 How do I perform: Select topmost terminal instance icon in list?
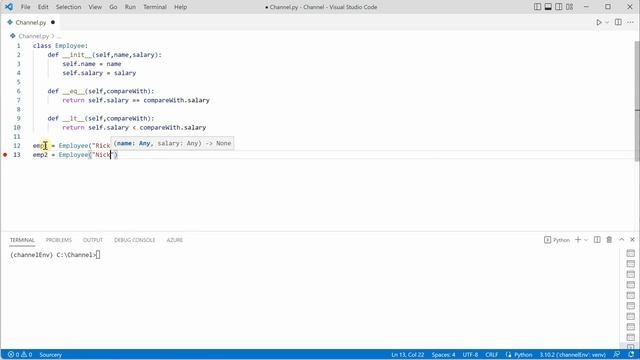631,253
